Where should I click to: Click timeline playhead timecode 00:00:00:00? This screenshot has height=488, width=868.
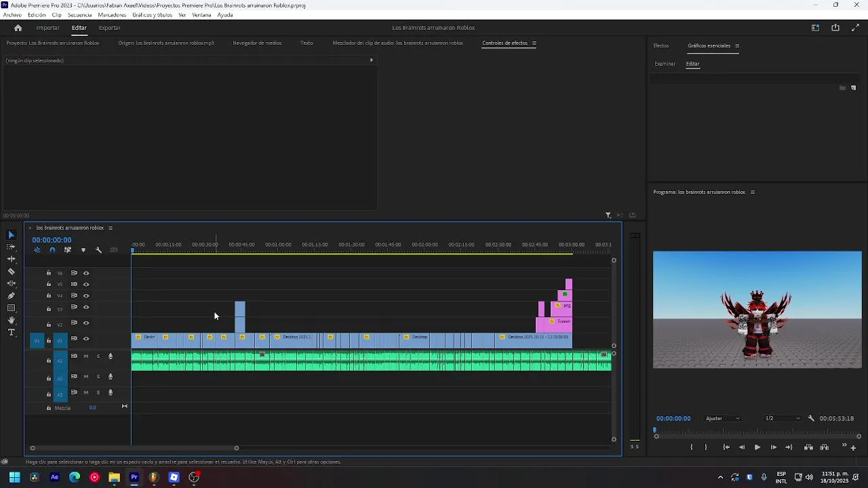pos(52,240)
